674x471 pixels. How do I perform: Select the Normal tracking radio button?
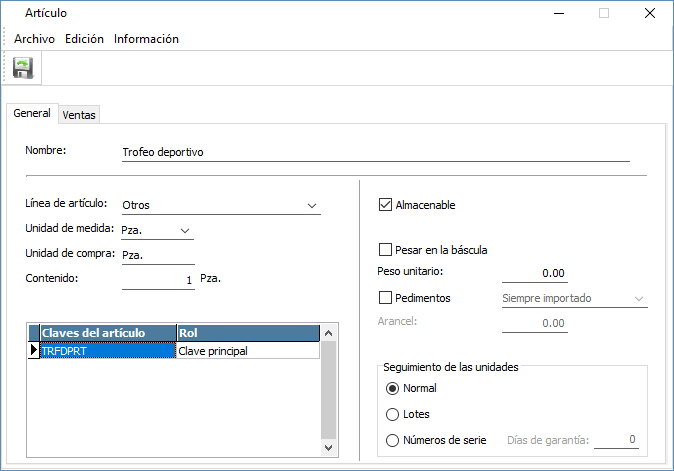(x=392, y=388)
